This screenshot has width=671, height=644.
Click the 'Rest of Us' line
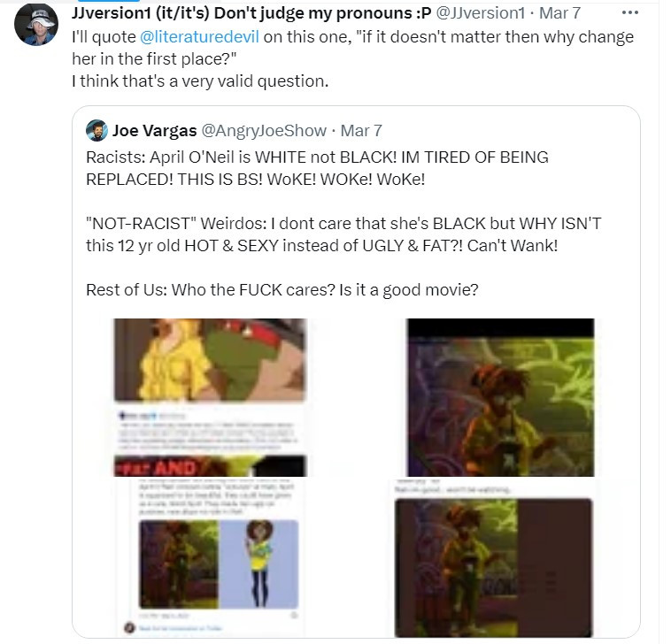(x=282, y=290)
